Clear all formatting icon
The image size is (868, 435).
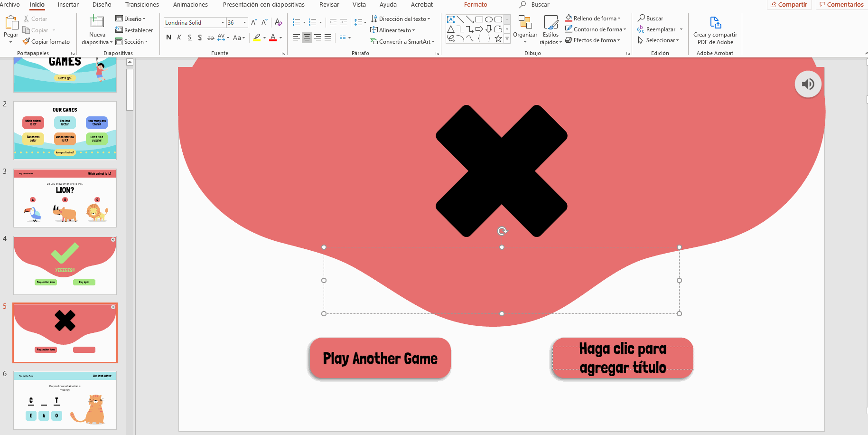click(279, 22)
